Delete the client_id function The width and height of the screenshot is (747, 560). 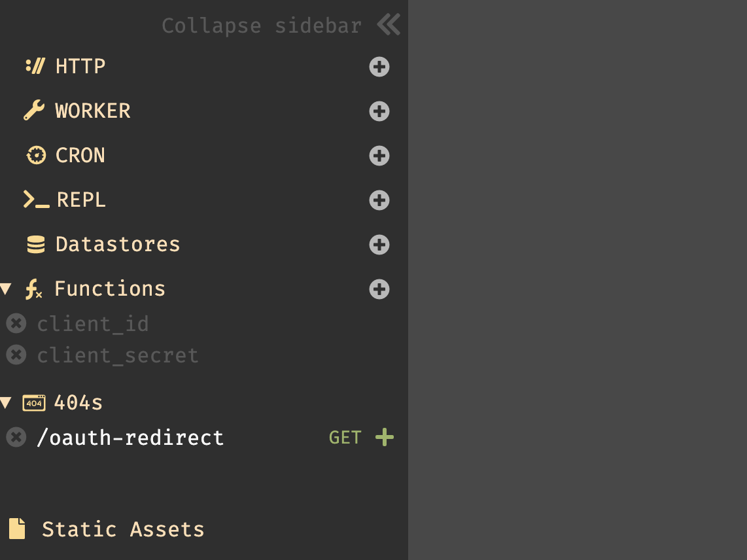pyautogui.click(x=16, y=324)
